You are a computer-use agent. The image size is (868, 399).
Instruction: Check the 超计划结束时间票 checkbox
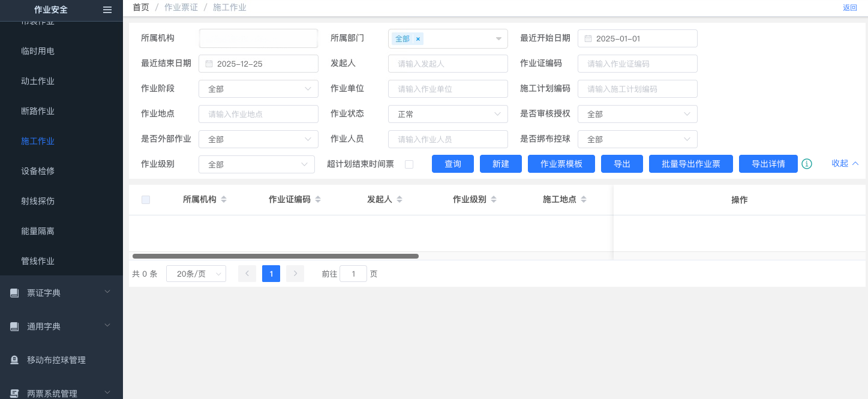[409, 164]
